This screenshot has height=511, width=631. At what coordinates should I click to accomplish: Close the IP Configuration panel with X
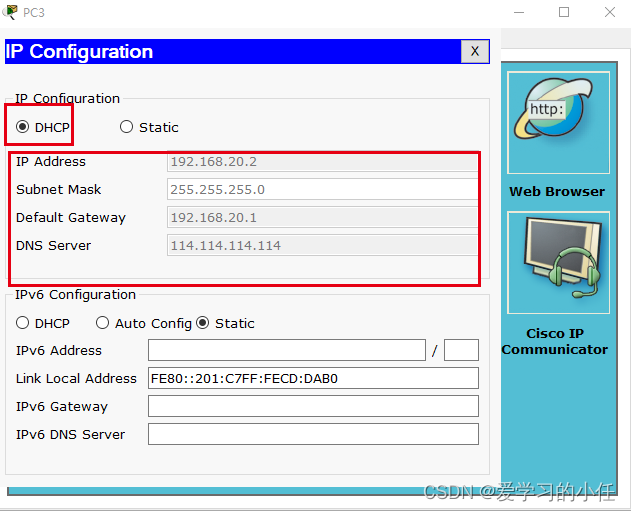click(x=475, y=51)
